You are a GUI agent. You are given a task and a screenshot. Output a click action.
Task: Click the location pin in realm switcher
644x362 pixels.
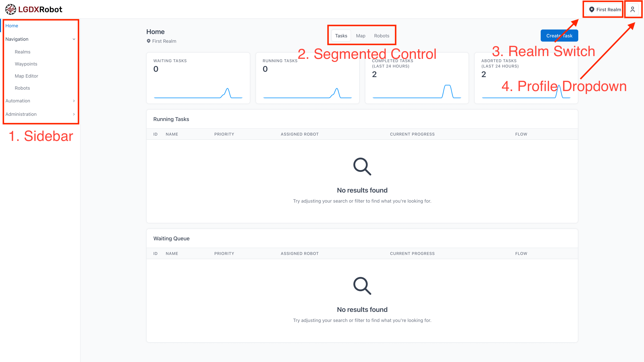(592, 10)
